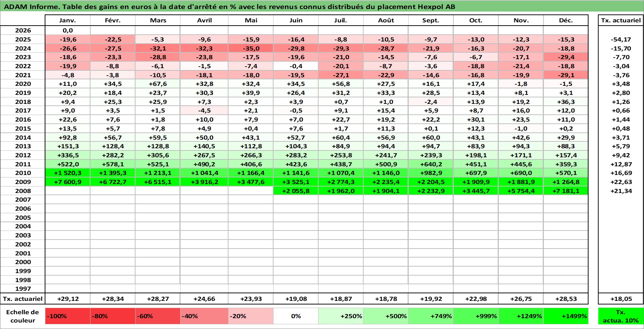Click the Avril column header
The height and width of the screenshot is (329, 644).
point(204,20)
